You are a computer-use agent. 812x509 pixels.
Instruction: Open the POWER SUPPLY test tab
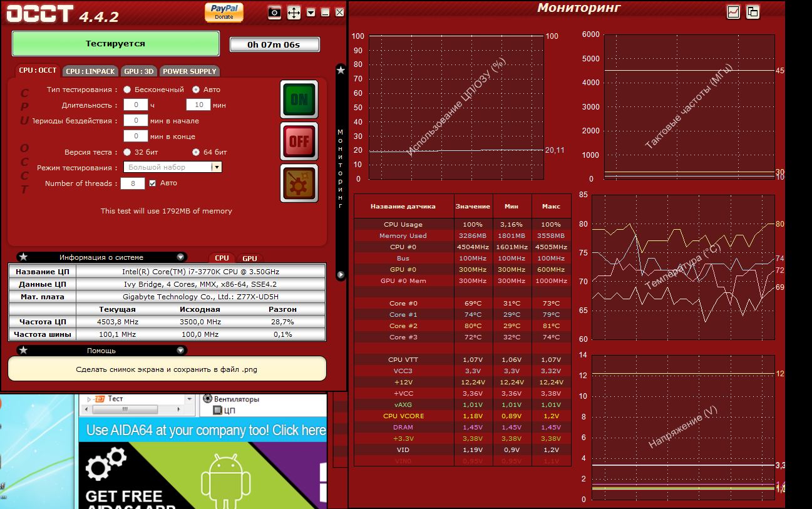190,71
